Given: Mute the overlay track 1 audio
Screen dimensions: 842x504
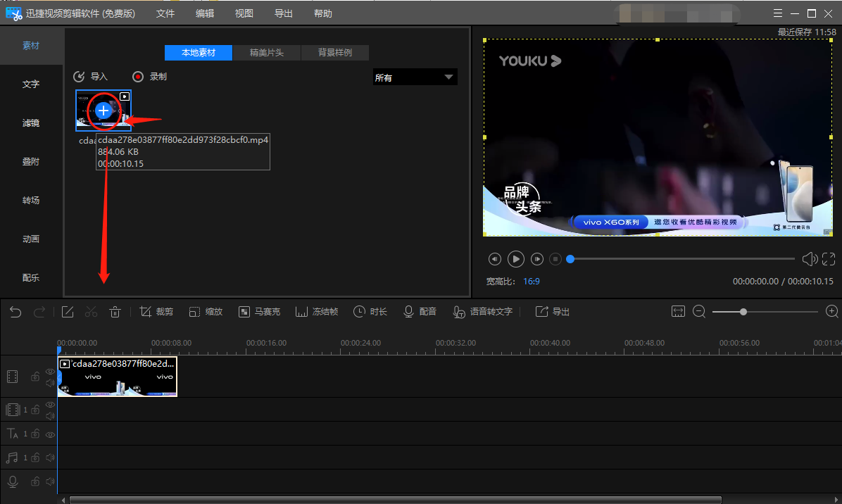Looking at the screenshot, I should point(50,416).
